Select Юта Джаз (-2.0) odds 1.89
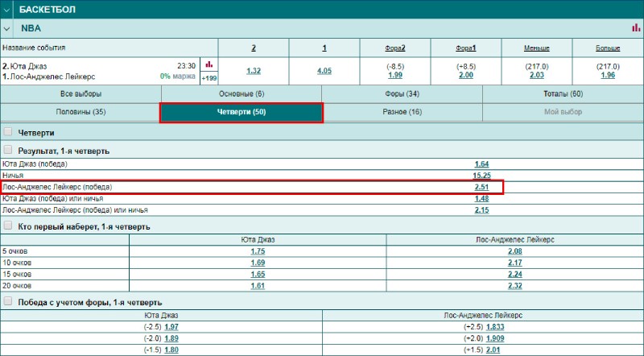Screen dimensions: 644x356 point(171,338)
